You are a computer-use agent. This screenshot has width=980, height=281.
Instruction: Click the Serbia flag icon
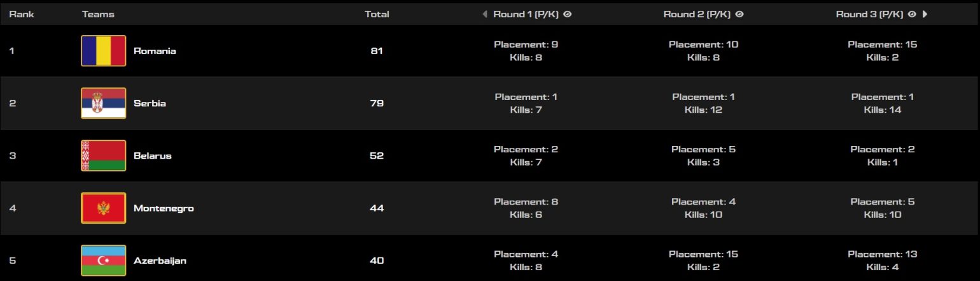[x=103, y=103]
